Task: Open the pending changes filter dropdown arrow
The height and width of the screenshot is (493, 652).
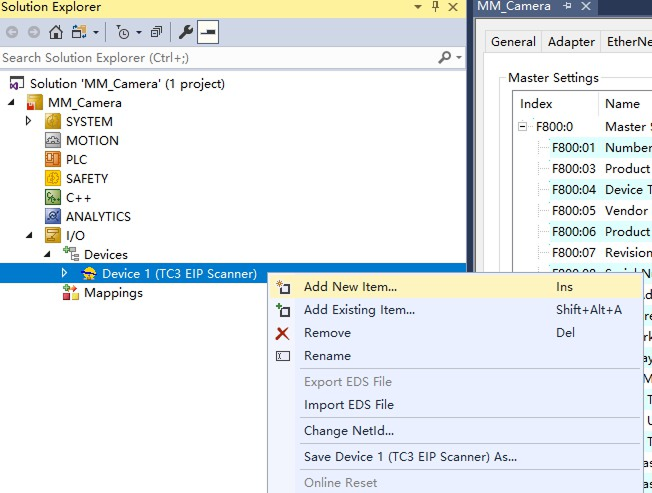Action: (x=138, y=32)
